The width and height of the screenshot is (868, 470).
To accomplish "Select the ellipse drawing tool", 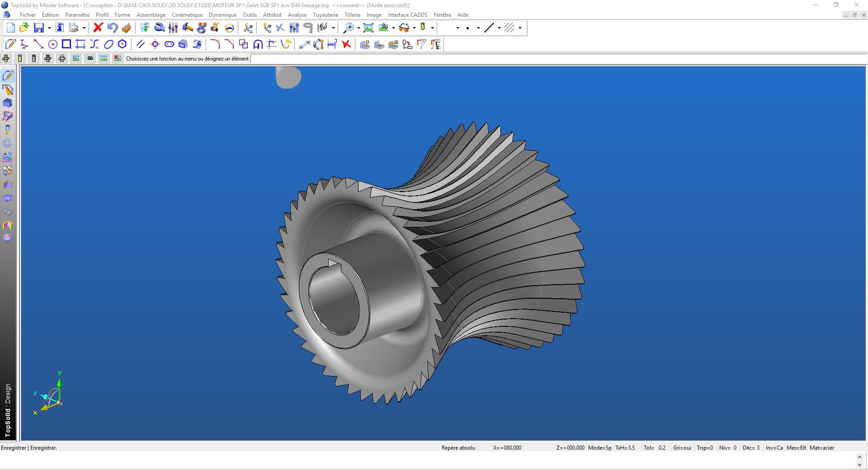I will (x=108, y=44).
